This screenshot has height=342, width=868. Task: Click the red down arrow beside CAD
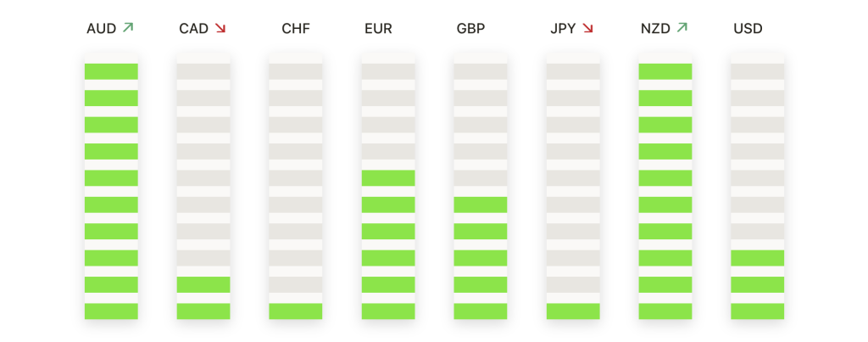[220, 28]
